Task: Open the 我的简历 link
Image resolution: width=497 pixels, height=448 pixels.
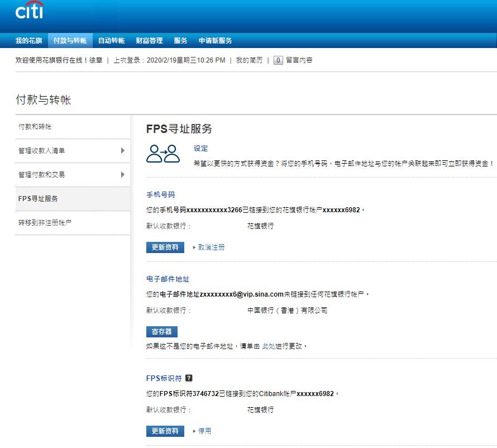Action: tap(250, 60)
